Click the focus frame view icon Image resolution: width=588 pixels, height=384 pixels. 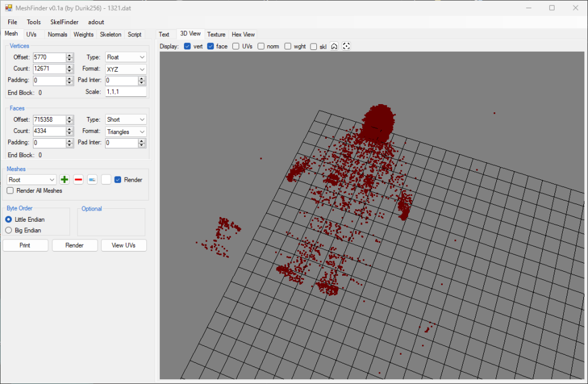(x=346, y=46)
